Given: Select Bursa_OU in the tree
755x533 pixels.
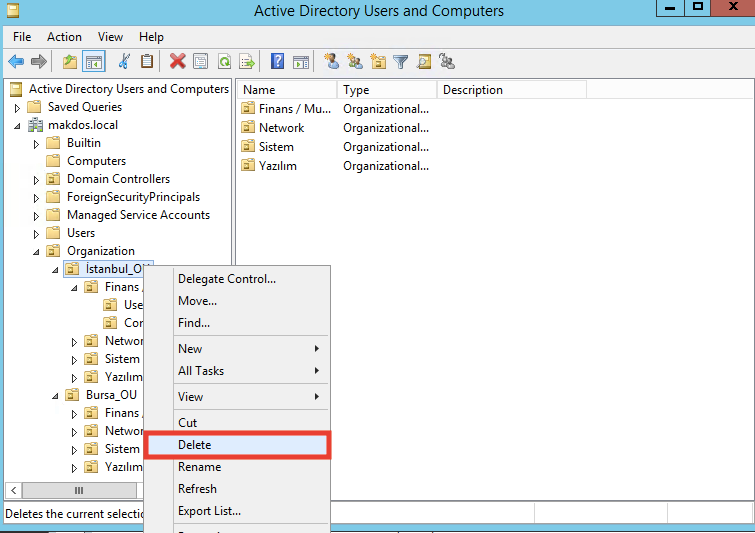Looking at the screenshot, I should (x=111, y=395).
